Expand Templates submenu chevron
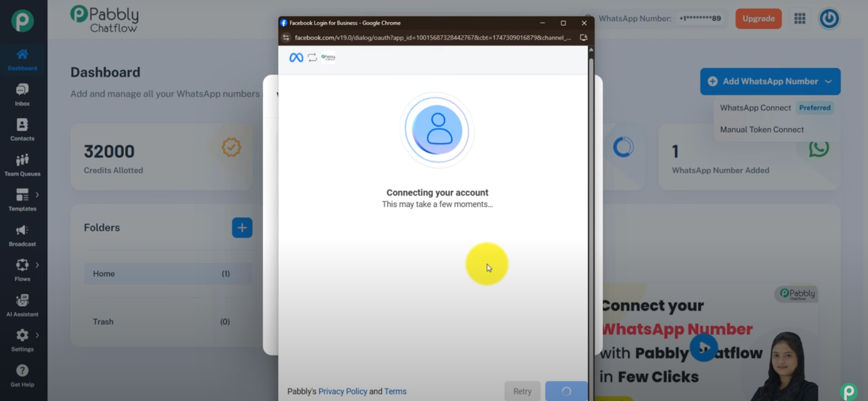This screenshot has width=868, height=401. click(37, 195)
